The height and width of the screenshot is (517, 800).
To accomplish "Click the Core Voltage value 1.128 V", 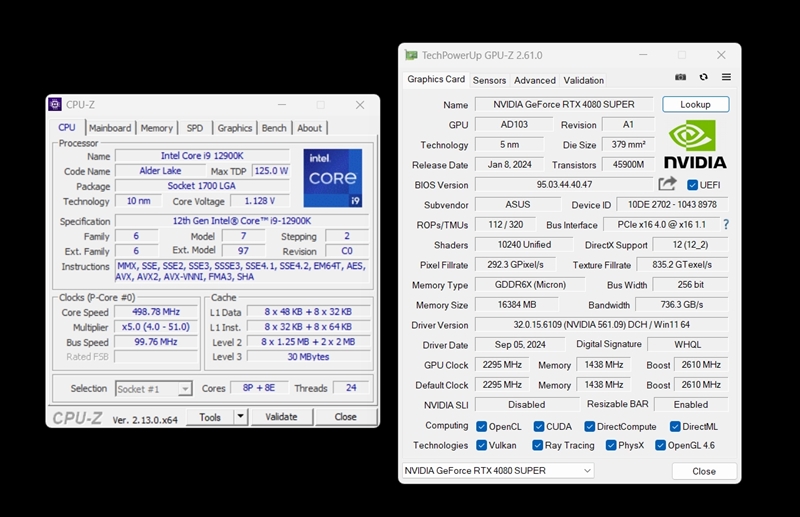I will [260, 201].
